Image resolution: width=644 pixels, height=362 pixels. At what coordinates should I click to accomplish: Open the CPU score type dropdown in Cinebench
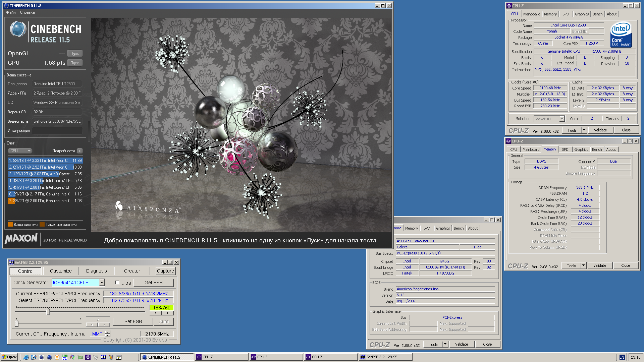pyautogui.click(x=20, y=151)
